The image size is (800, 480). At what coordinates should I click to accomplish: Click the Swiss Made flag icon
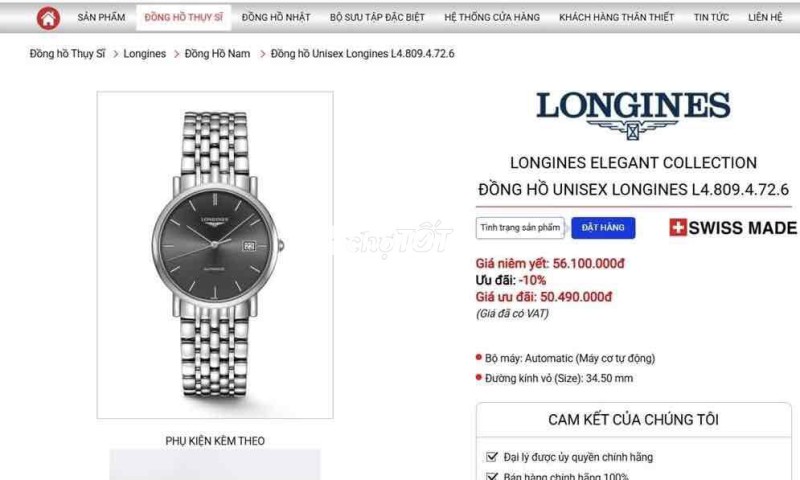[x=678, y=228]
